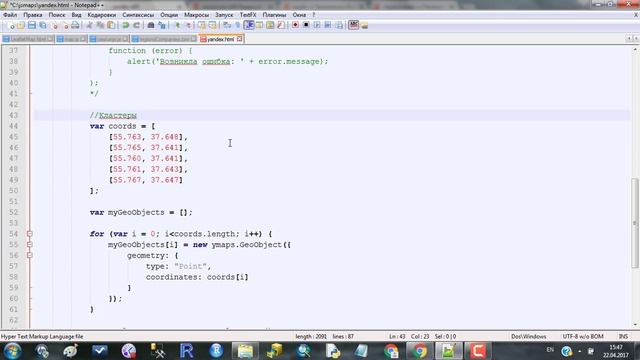640x360 pixels.
Task: Open the Поиск menu
Action: click(x=57, y=15)
